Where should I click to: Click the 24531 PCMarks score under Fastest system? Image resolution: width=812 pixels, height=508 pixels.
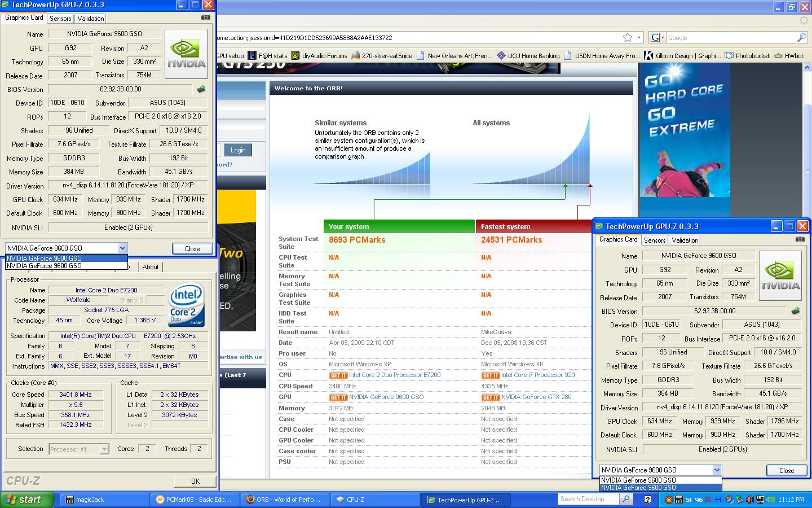(x=511, y=240)
